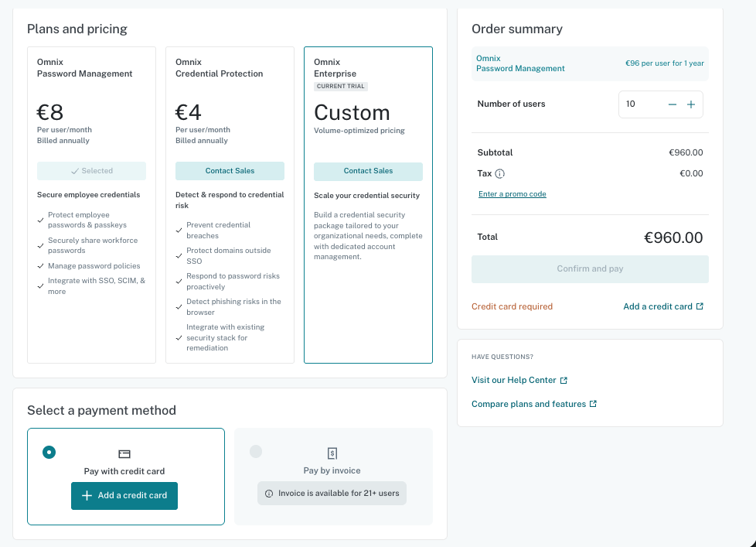Click Omnix Password Management in order summary
This screenshot has width=756, height=547.
coord(520,63)
